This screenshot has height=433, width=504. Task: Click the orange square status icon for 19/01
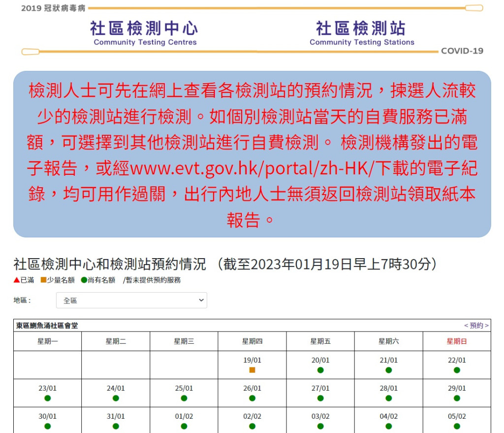[x=252, y=370]
